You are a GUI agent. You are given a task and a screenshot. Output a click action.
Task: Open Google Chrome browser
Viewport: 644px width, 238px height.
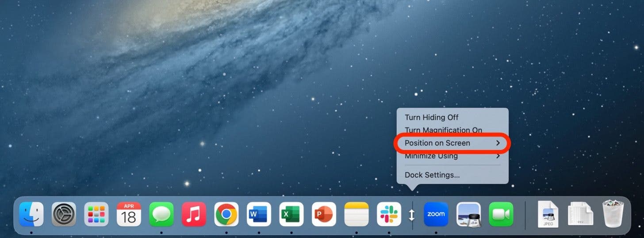226,215
